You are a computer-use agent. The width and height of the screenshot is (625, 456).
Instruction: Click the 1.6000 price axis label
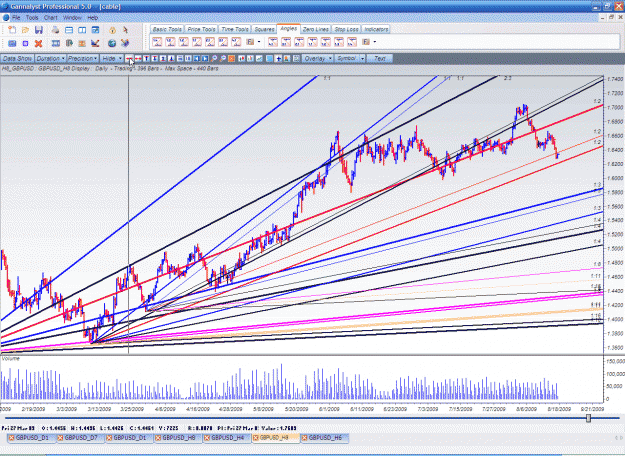tap(615, 178)
